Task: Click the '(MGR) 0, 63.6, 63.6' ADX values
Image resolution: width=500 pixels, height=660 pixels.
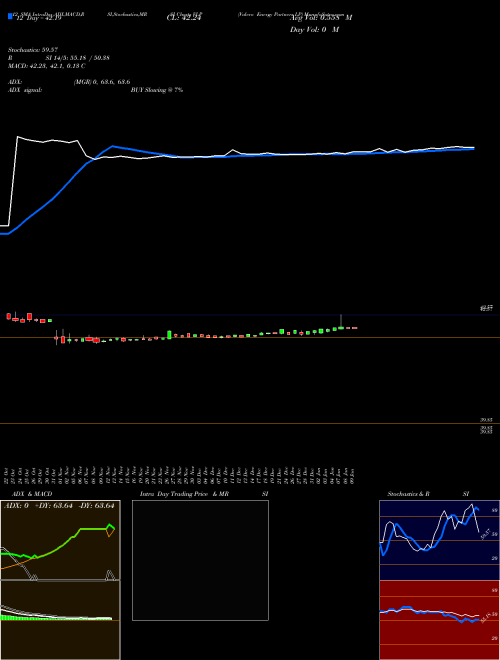Action: [x=102, y=82]
